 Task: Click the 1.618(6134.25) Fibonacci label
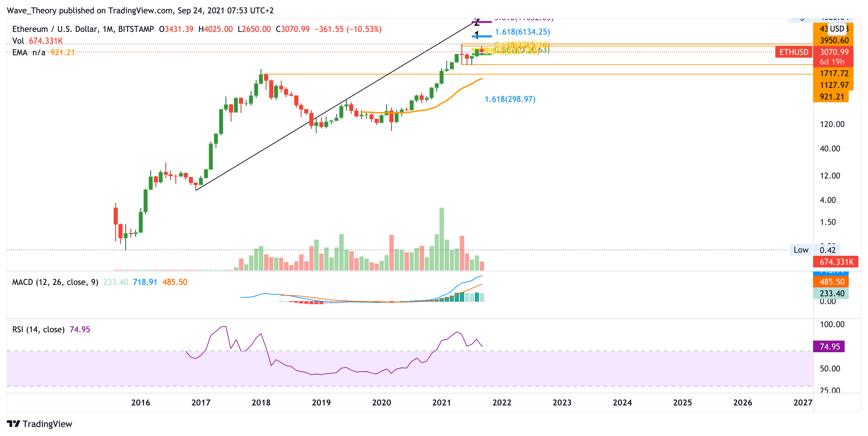click(x=522, y=32)
